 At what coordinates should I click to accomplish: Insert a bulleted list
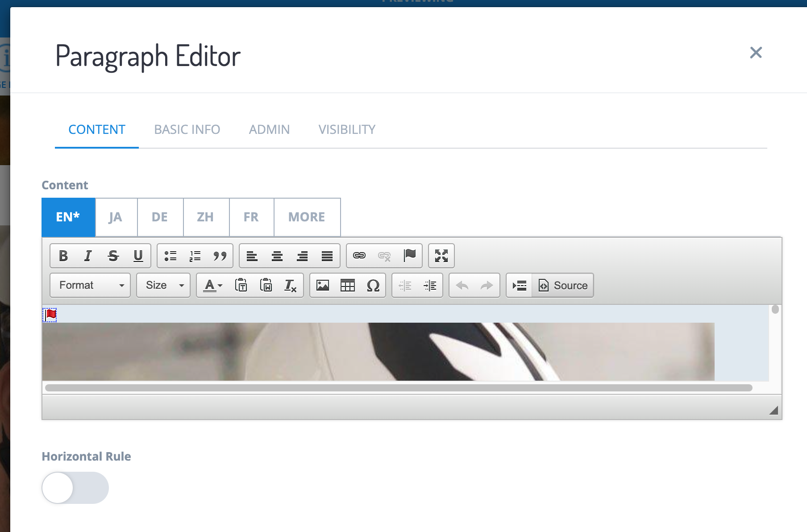pos(170,256)
